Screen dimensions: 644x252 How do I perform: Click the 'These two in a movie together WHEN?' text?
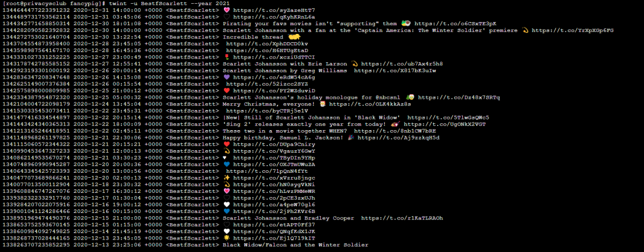click(x=285, y=131)
